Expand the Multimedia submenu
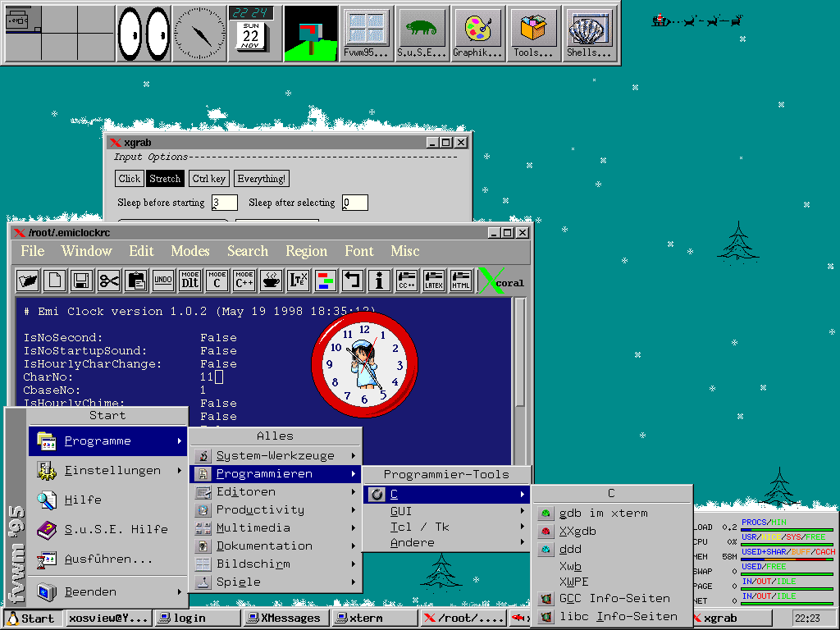 [276, 527]
